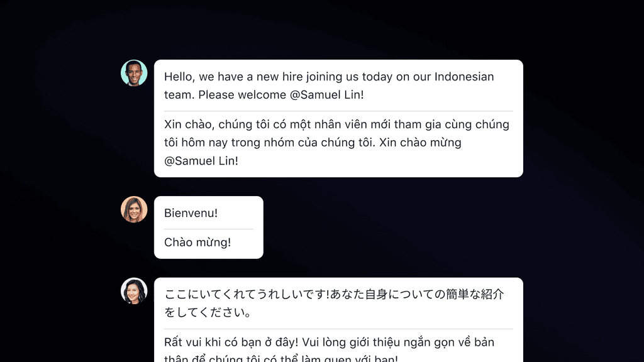Screen dimensions: 644x362
Task: Click the woman's profile picture in second bubble
Action: point(134,210)
